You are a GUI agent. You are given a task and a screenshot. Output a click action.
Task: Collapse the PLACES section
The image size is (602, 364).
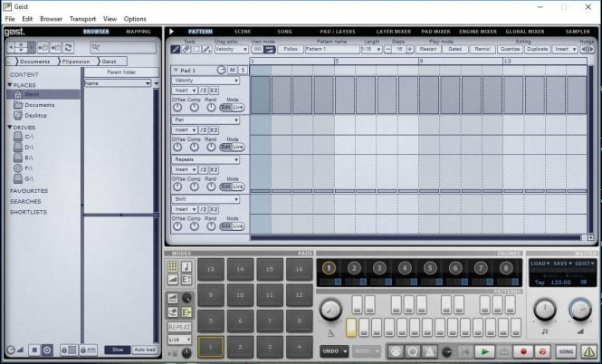[10, 85]
